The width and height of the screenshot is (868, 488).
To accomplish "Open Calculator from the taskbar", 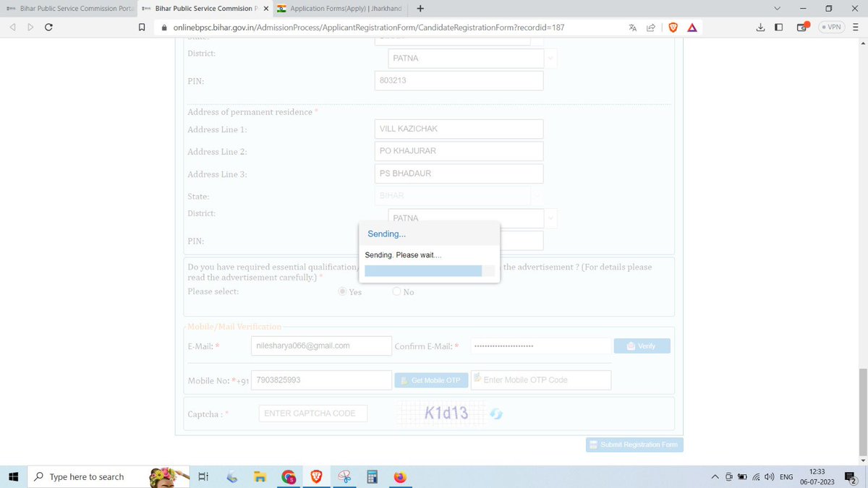I will click(373, 476).
